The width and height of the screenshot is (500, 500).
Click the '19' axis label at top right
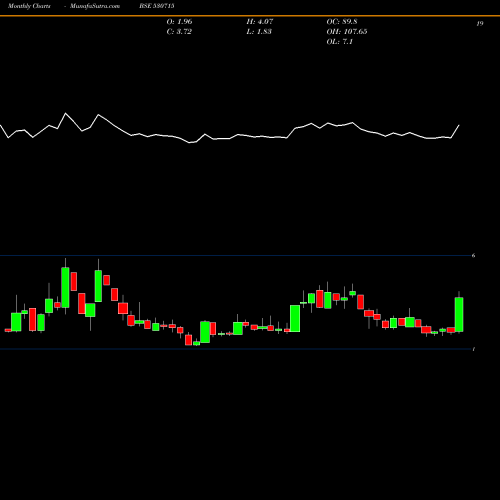pyautogui.click(x=480, y=23)
